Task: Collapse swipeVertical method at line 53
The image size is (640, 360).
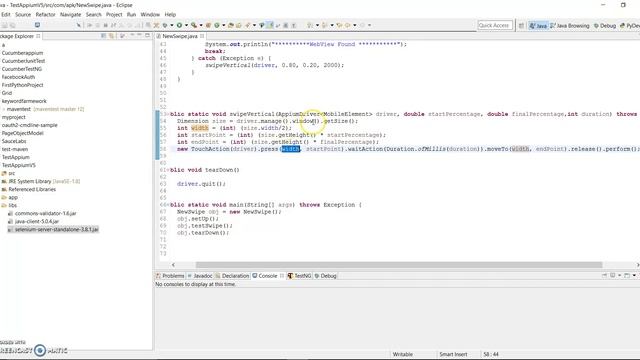Action: click(x=168, y=114)
